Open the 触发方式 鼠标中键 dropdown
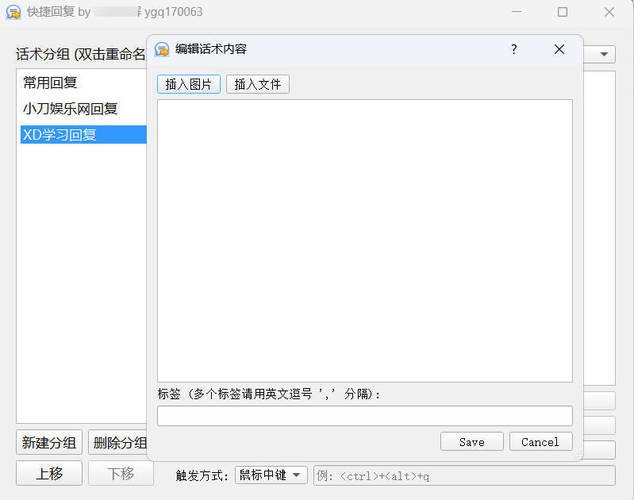This screenshot has height=500, width=634. [271, 475]
